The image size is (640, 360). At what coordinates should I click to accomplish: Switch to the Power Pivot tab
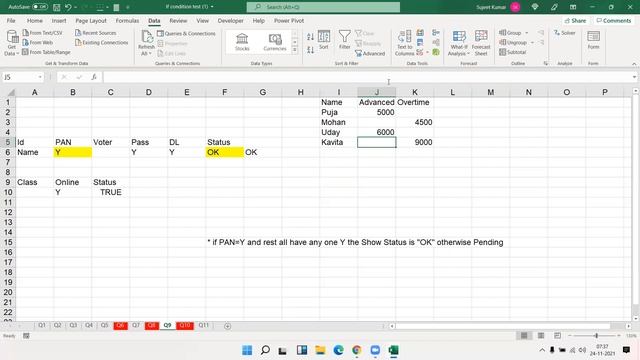pos(289,20)
